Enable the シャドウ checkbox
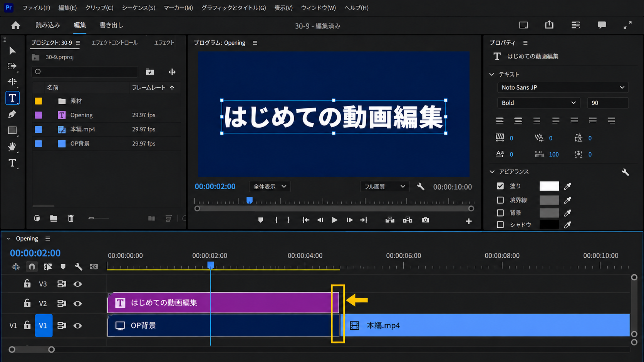This screenshot has width=644, height=362. pos(500,225)
